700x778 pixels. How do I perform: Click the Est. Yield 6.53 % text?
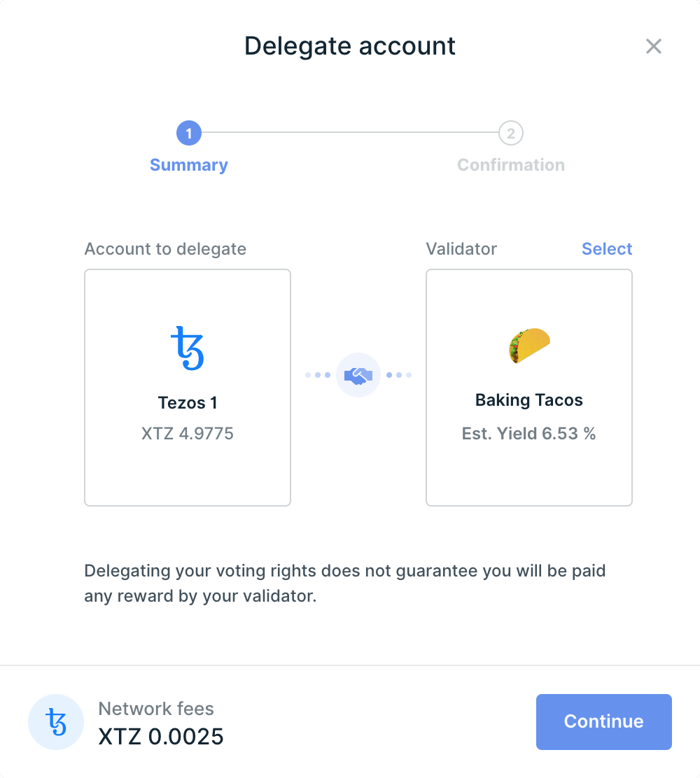click(x=529, y=434)
